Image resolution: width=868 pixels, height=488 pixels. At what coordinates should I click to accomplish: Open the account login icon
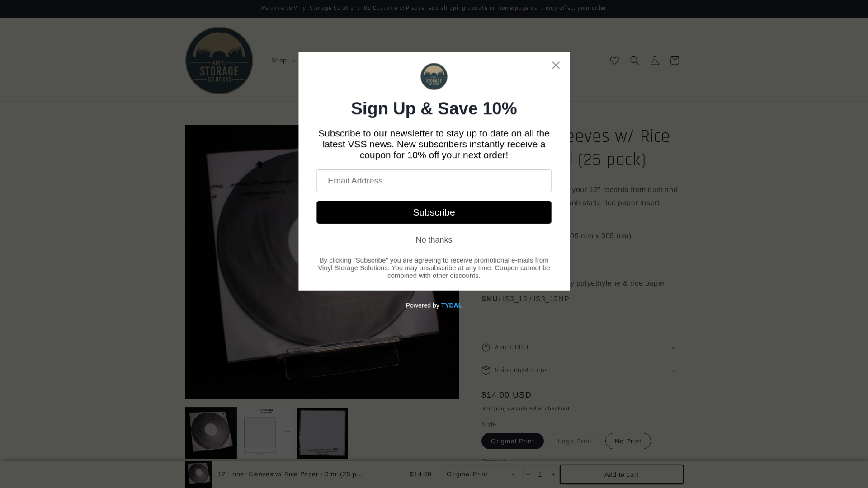click(x=654, y=61)
